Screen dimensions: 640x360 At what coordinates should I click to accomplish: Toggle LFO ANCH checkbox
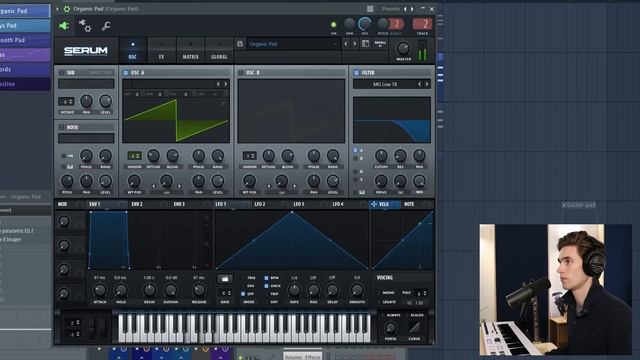click(x=267, y=286)
